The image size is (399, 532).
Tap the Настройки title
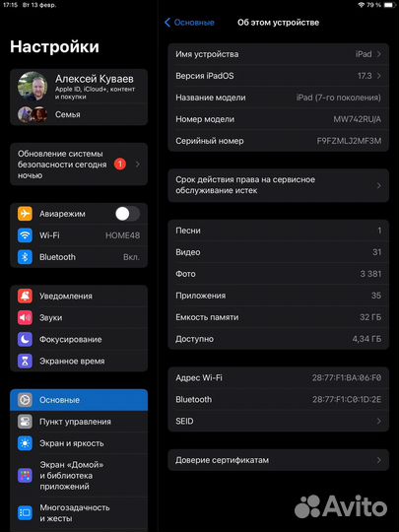(54, 46)
